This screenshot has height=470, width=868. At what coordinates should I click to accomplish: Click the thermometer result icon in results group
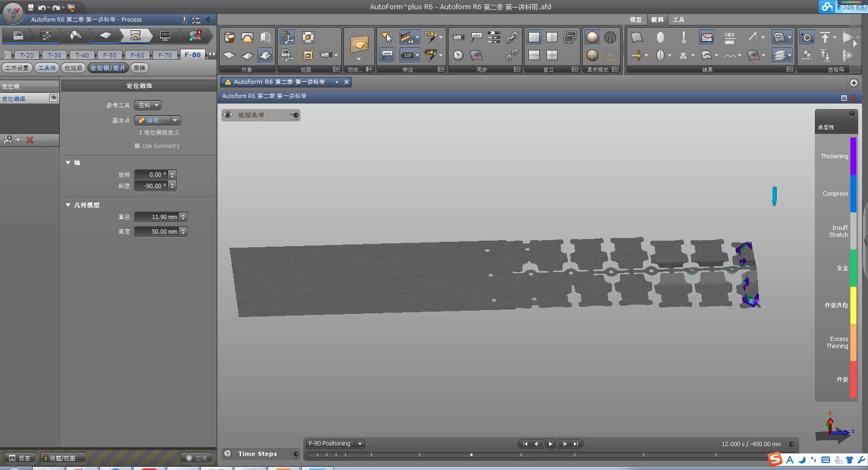click(684, 37)
